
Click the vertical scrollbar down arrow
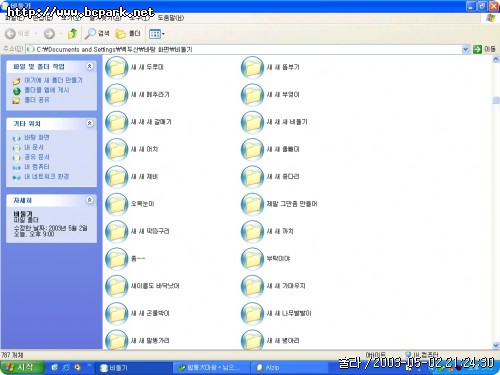pos(496,345)
